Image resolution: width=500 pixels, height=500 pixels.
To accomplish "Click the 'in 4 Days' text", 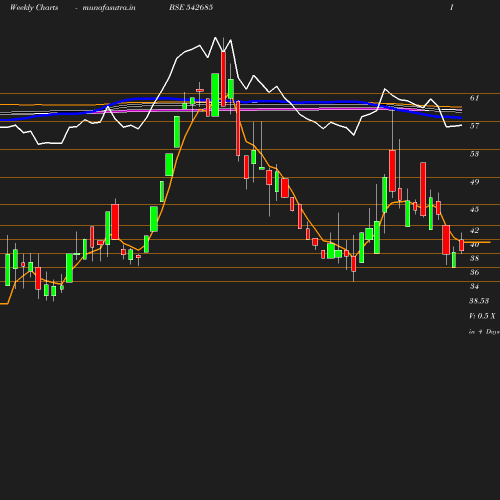I will coord(484,332).
